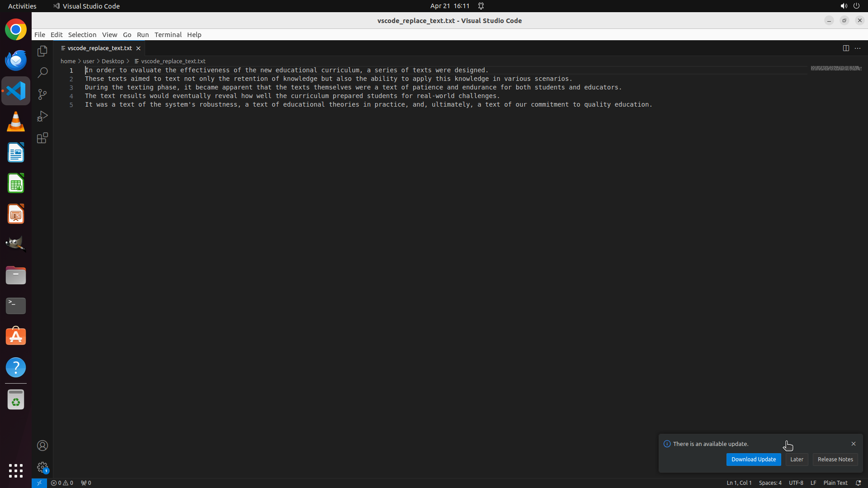Open the Run and Debug view
Viewport: 868px width, 488px height.
tap(42, 116)
